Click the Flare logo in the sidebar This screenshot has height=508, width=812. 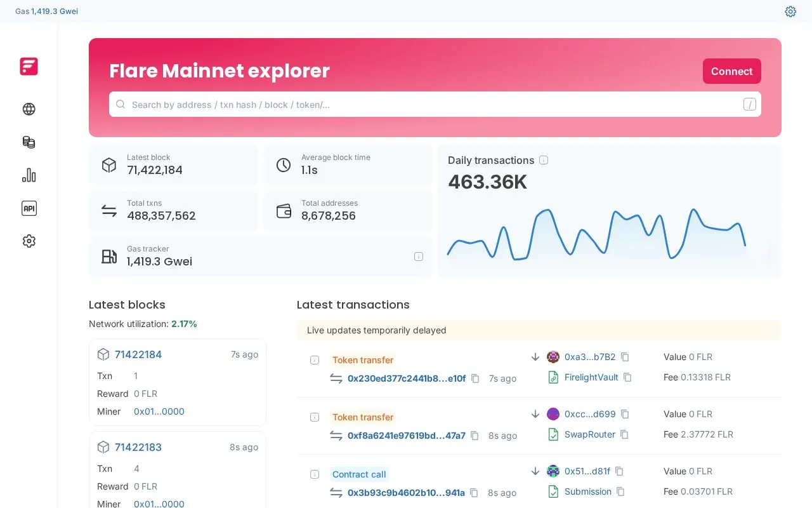(29, 66)
